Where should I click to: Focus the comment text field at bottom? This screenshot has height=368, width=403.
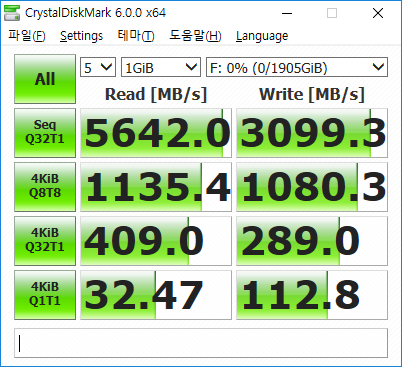(x=201, y=343)
